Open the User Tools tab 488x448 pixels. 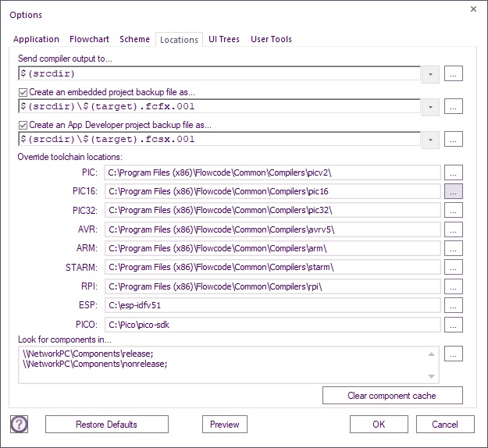coord(271,39)
